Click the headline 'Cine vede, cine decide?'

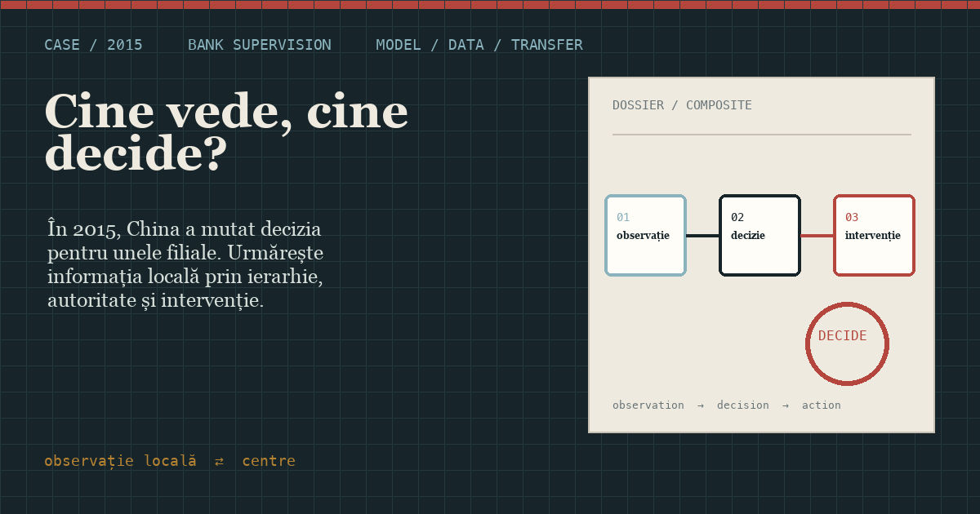point(226,132)
